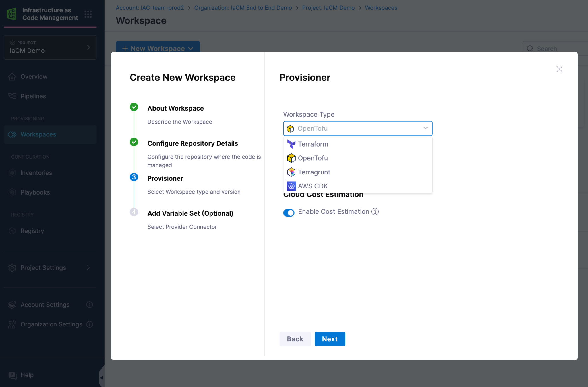
Task: Go to About Workspace step
Action: pos(175,108)
